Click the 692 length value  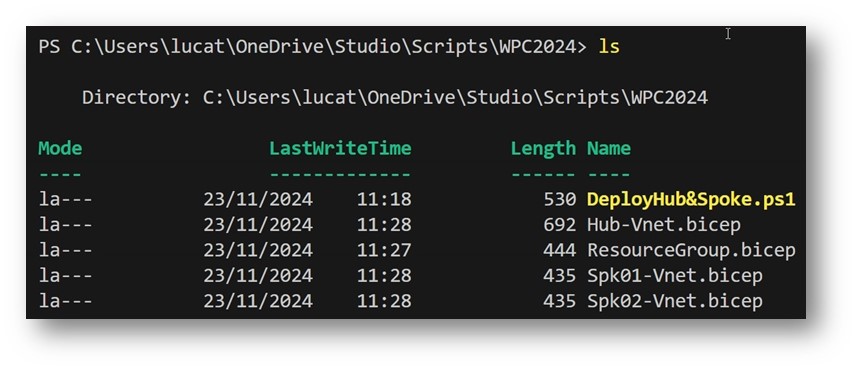tap(560, 224)
